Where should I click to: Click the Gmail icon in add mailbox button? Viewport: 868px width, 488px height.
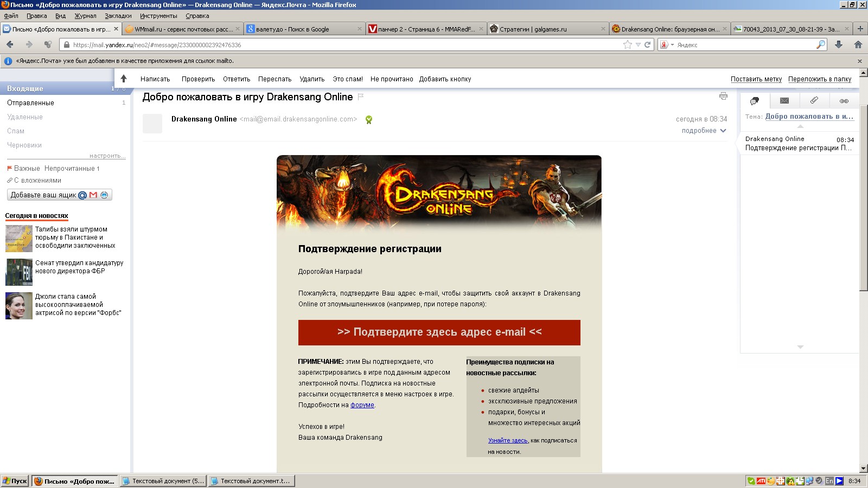(93, 195)
